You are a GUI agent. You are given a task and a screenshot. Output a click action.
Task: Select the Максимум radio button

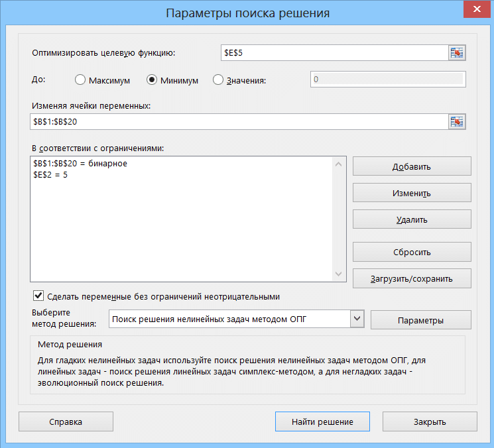(80, 80)
